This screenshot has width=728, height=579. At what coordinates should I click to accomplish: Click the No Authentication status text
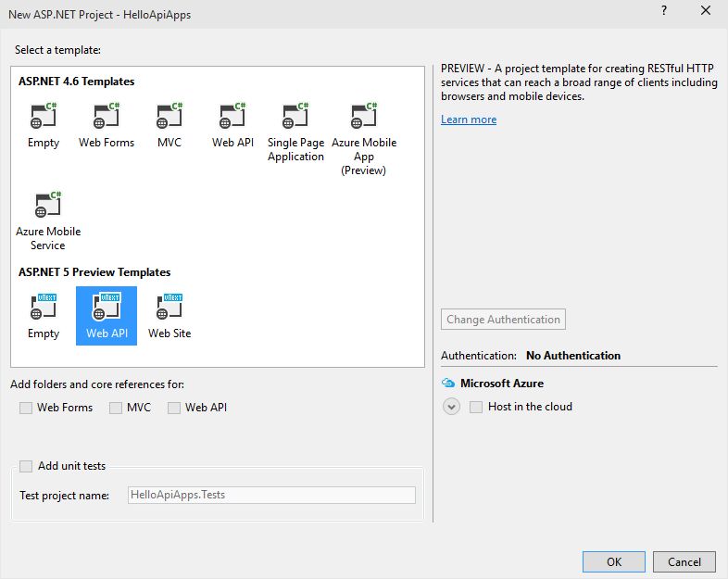pos(573,356)
